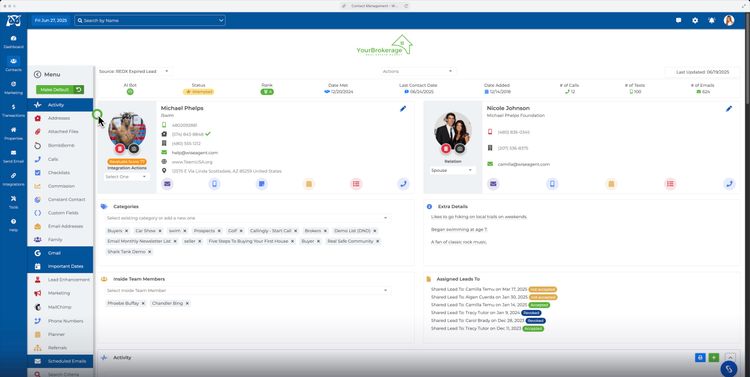Open Properties in the left navigation bar
The image size is (750, 377).
(13, 133)
